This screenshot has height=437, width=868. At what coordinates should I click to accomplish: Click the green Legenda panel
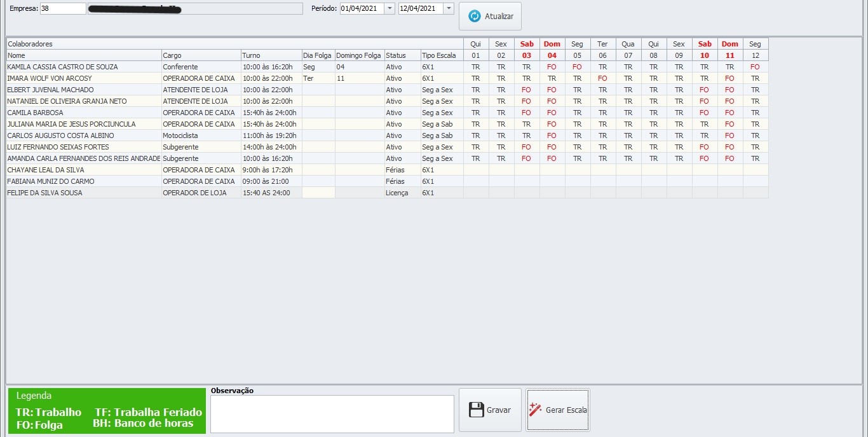pyautogui.click(x=107, y=411)
